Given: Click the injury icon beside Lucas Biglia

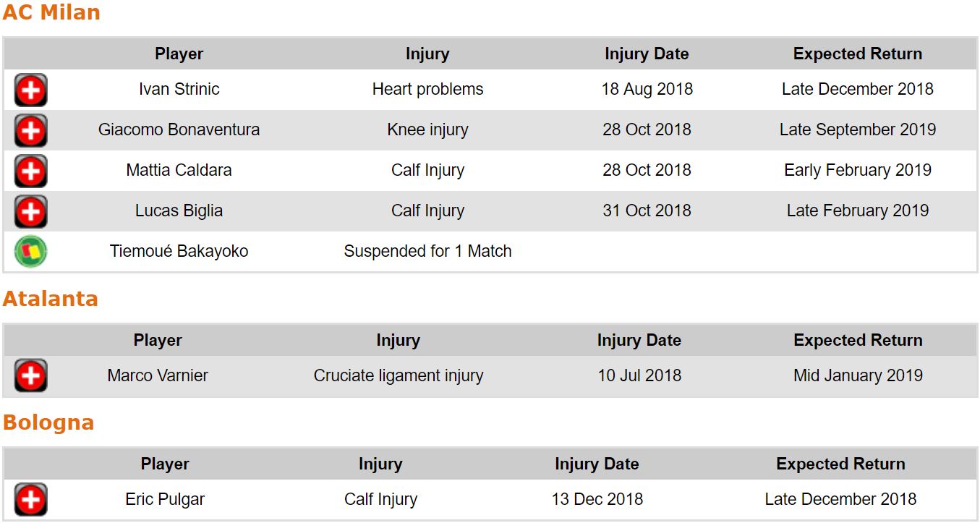Looking at the screenshot, I should pos(30,212).
